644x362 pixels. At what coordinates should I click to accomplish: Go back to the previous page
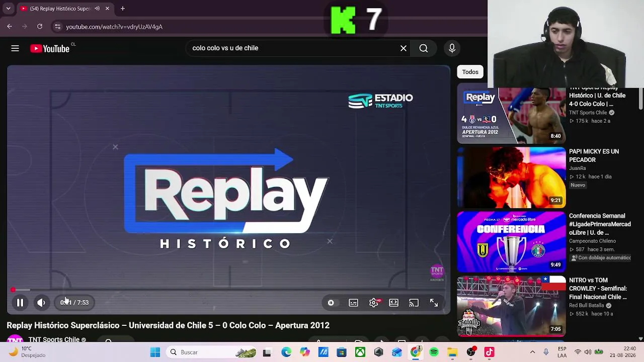[10, 27]
